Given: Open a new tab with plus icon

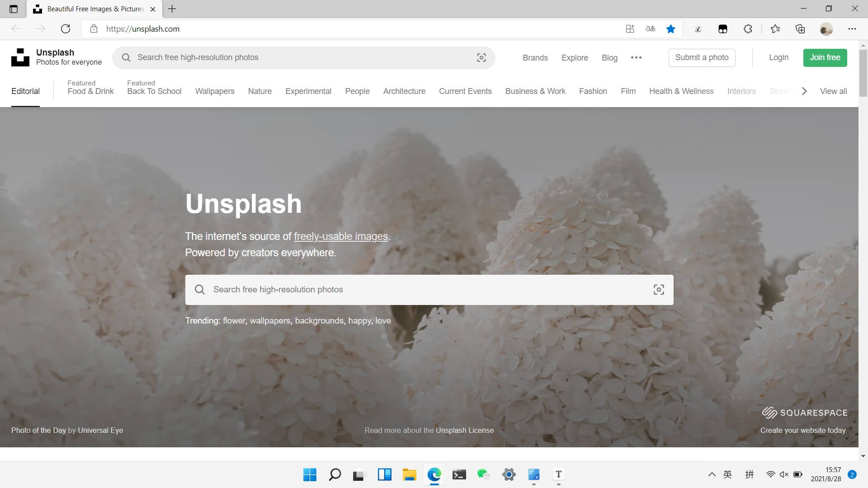Looking at the screenshot, I should 172,9.
